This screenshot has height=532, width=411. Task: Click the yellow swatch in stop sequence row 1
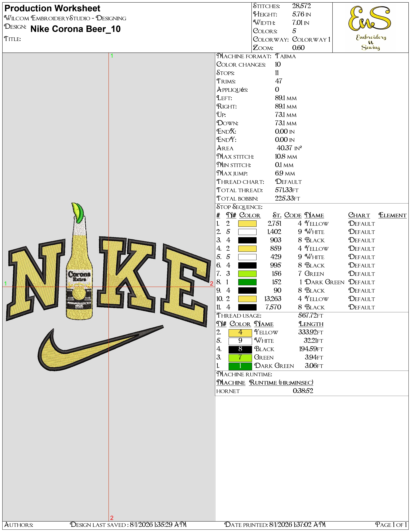pyautogui.click(x=247, y=223)
